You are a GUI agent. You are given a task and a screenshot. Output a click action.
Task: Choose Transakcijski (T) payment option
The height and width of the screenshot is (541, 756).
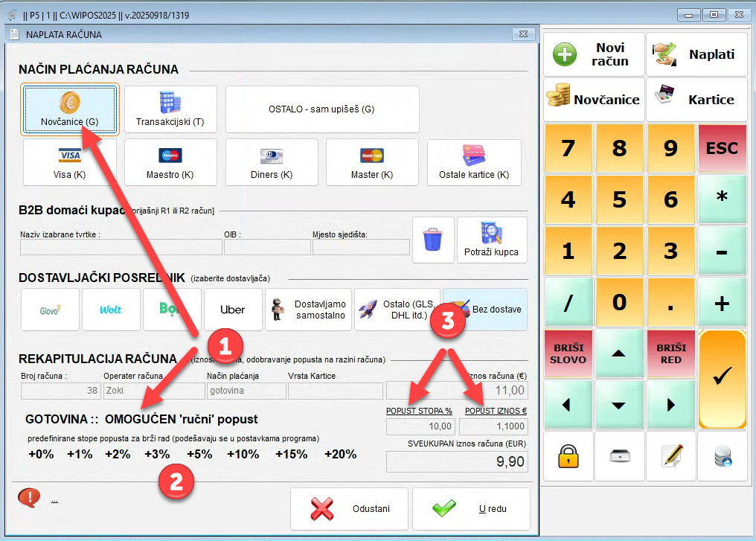[170, 109]
